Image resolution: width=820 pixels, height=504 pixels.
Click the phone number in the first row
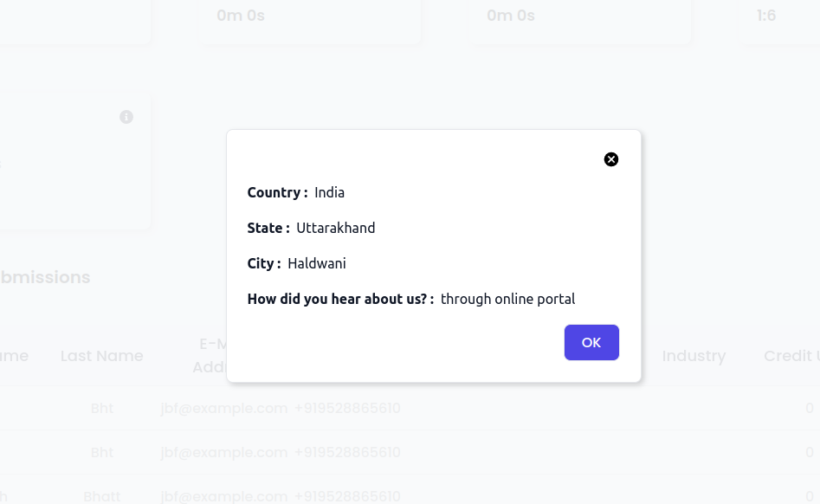[x=347, y=408]
